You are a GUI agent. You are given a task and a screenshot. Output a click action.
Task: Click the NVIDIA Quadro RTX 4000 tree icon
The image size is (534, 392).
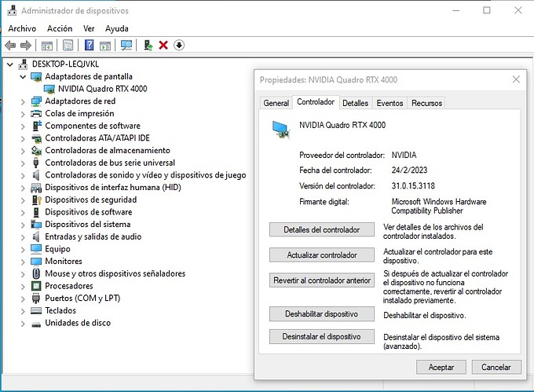(x=49, y=89)
